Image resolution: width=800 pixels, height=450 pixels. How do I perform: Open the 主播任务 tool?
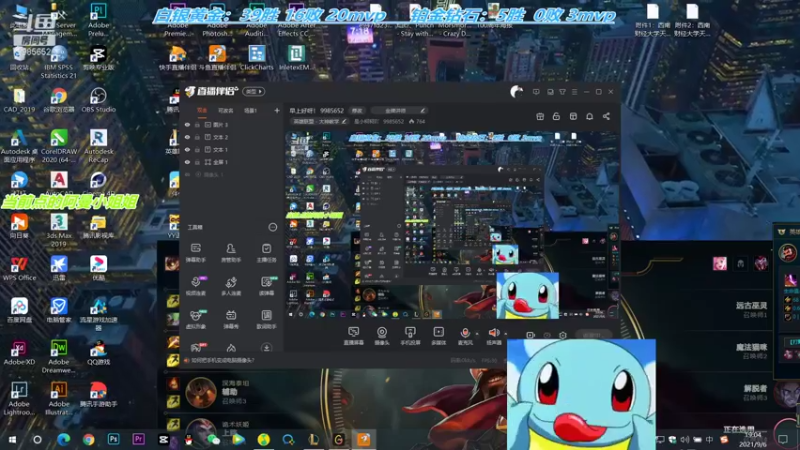[x=266, y=253]
